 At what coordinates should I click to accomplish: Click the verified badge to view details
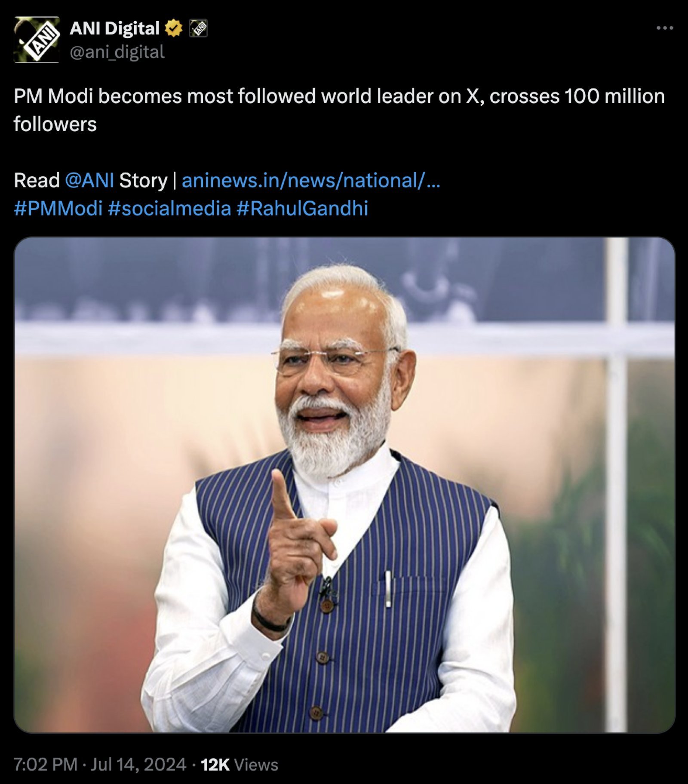coord(173,28)
